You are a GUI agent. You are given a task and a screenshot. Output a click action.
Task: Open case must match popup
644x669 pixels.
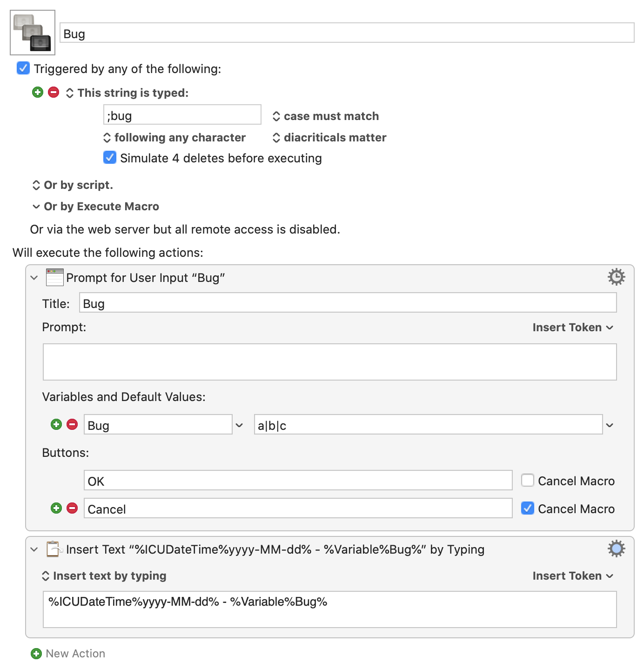tap(326, 116)
